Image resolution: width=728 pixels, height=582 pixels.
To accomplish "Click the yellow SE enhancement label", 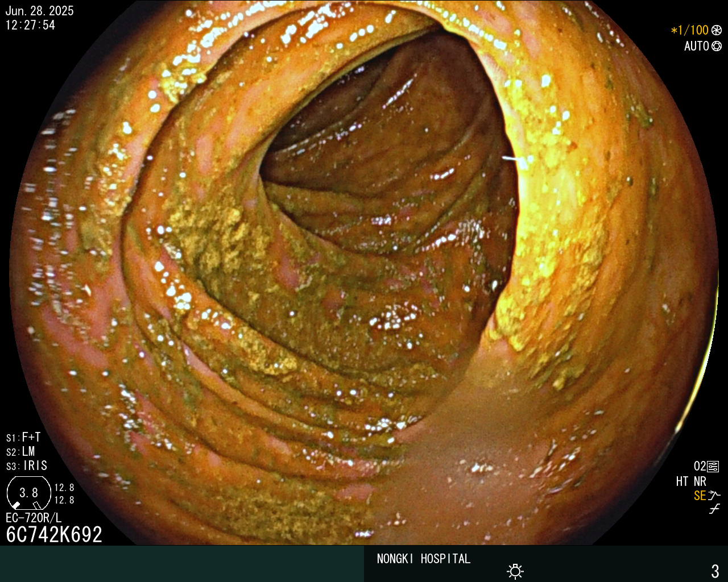I will click(x=700, y=496).
